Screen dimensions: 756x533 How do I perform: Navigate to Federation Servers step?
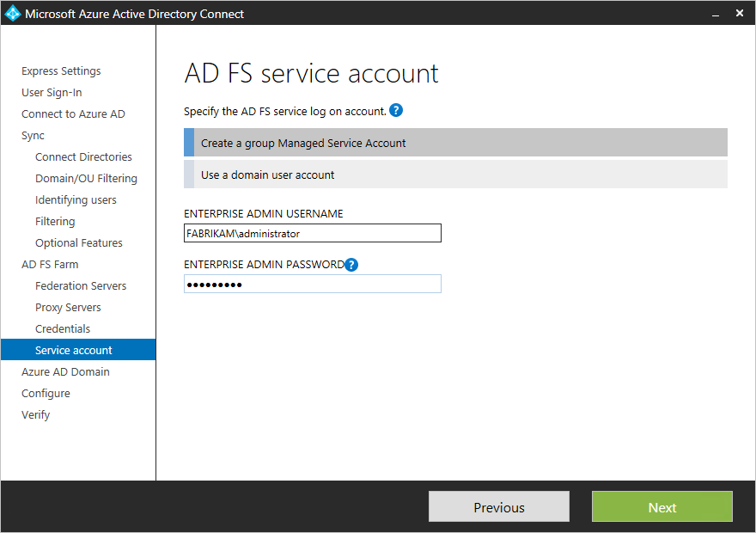point(81,286)
